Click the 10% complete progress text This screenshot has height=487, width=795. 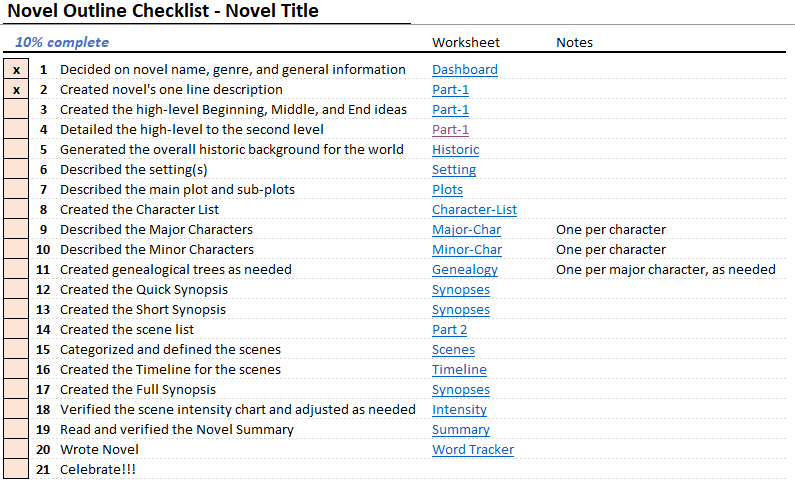coord(62,42)
